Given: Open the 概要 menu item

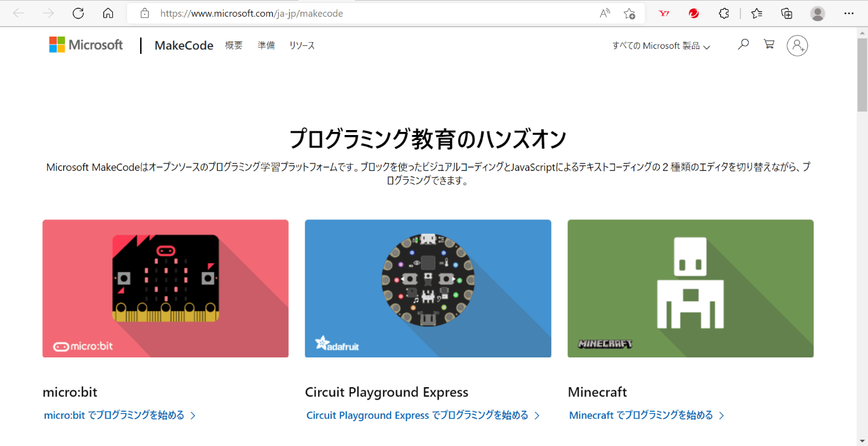Looking at the screenshot, I should tap(234, 45).
